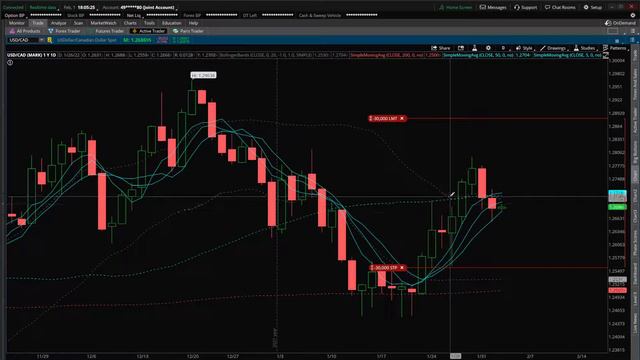Click the grid layout icon below OnDemand
The height and width of the screenshot is (360, 640).
coord(613,31)
